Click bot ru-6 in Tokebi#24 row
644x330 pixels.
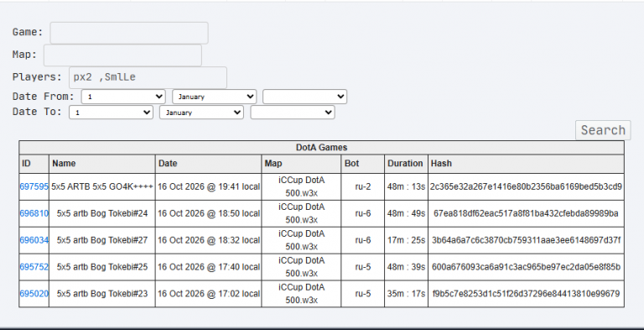(x=362, y=213)
